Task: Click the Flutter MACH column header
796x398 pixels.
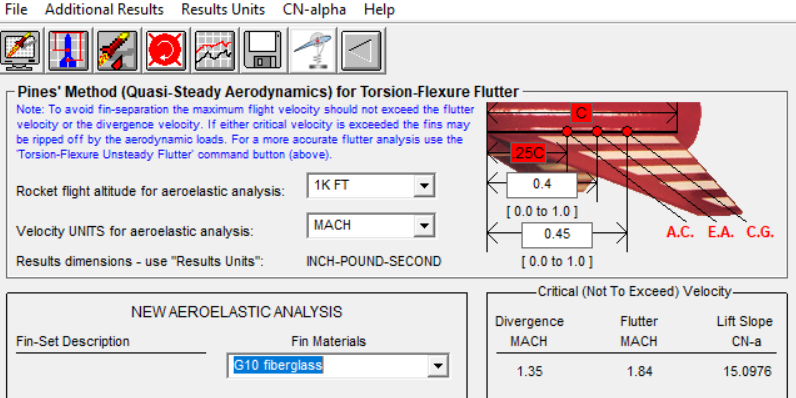Action: click(x=639, y=331)
